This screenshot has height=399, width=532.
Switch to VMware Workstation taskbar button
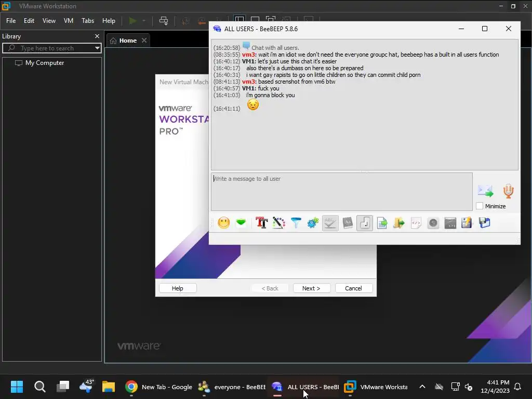click(376, 387)
